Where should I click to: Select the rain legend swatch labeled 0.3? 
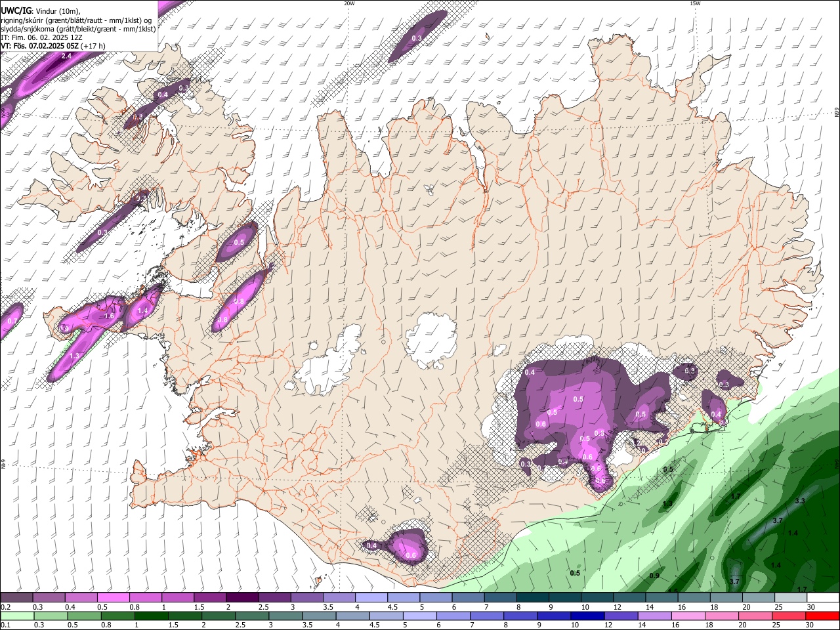(x=51, y=616)
